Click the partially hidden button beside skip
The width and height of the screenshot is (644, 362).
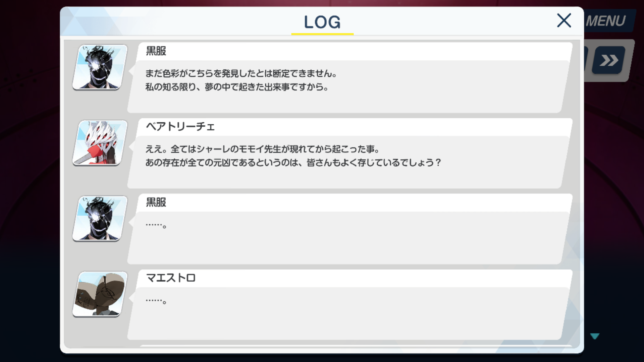click(x=586, y=60)
